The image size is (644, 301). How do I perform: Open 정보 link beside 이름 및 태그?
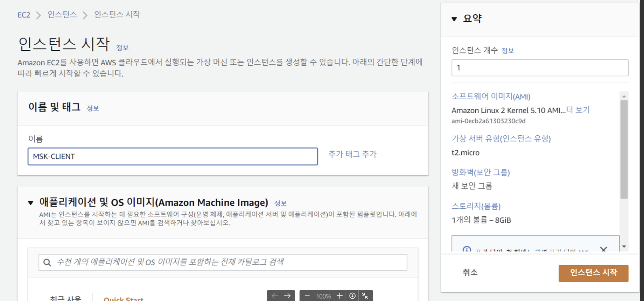(93, 108)
